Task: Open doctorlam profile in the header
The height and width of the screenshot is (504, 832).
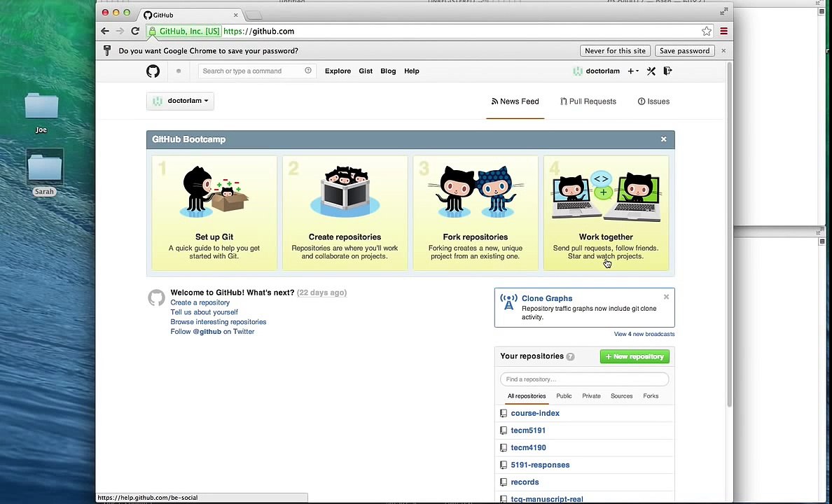Action: tap(597, 71)
